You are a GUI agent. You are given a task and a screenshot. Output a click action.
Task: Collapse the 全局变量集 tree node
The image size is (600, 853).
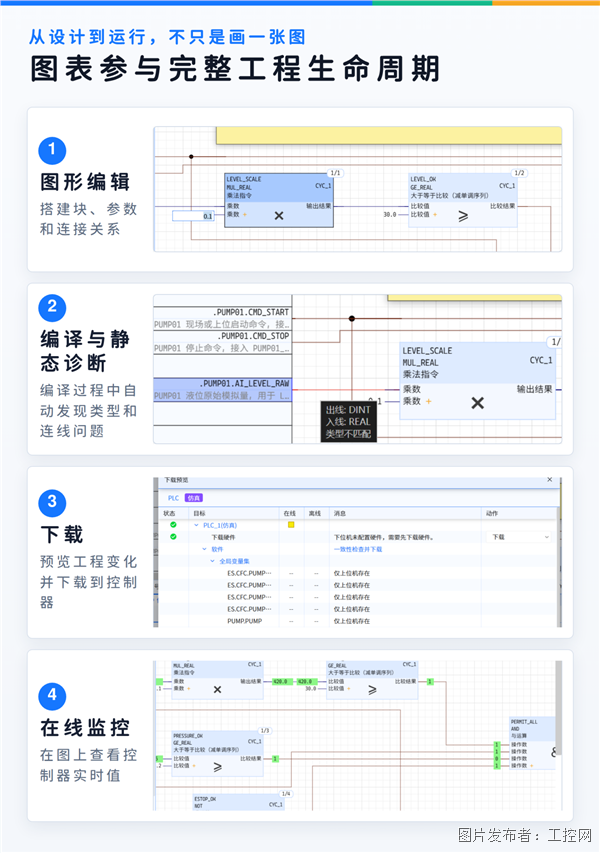pos(213,561)
